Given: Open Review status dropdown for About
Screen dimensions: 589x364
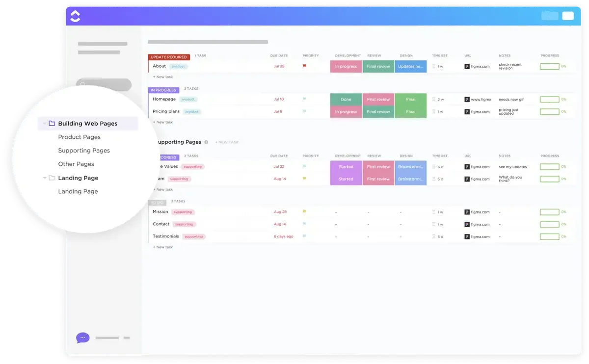Looking at the screenshot, I should [x=378, y=66].
